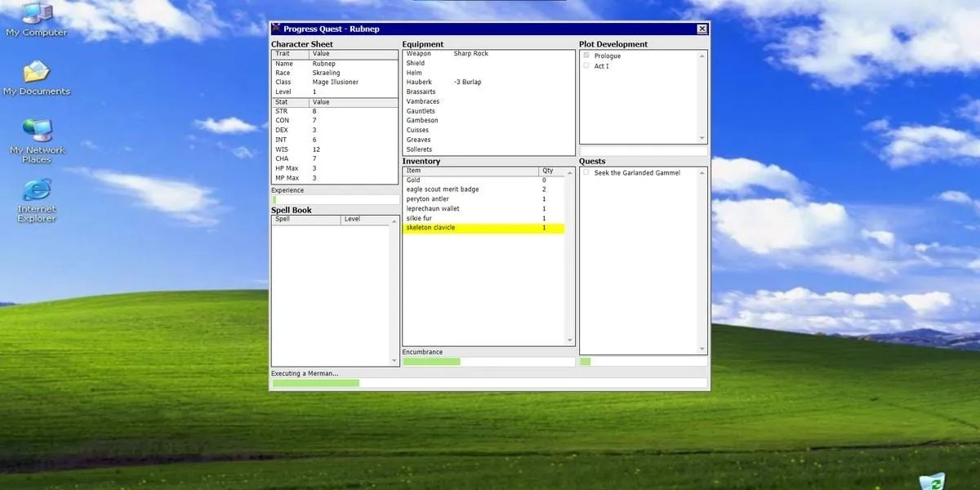The image size is (980, 490).
Task: Select the silkie fur inventory row
Action: pyautogui.click(x=483, y=218)
